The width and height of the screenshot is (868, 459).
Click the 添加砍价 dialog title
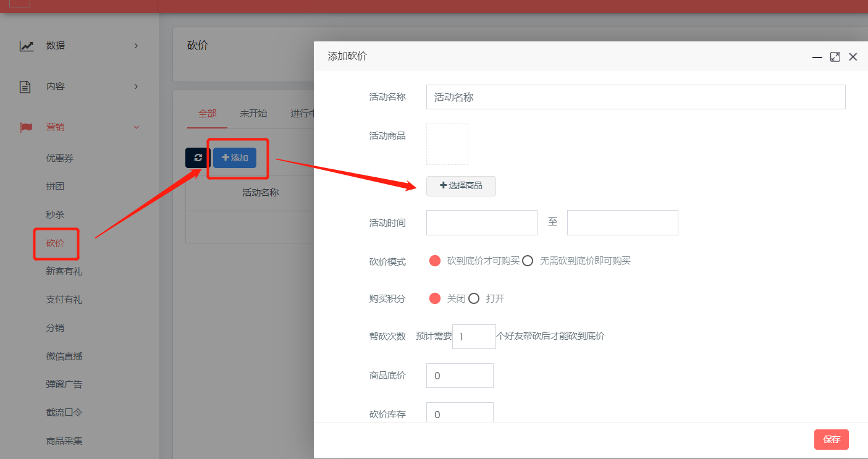(x=347, y=56)
